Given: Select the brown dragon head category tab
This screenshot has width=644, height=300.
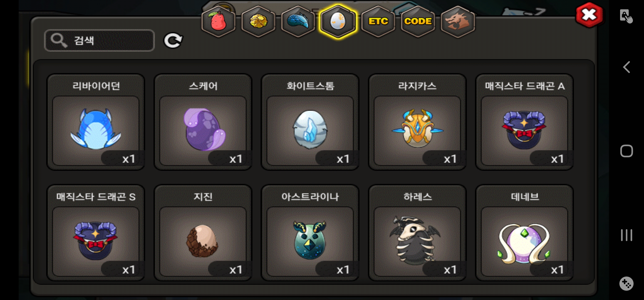Looking at the screenshot, I should [x=458, y=21].
